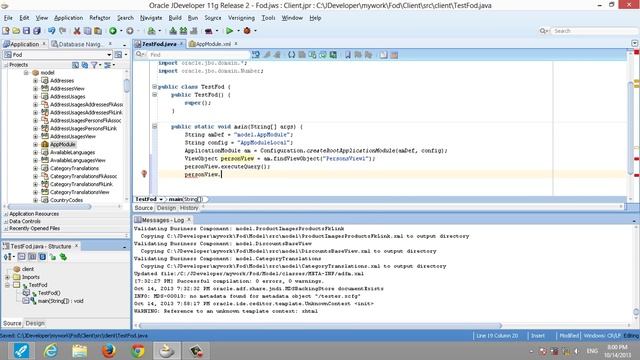Expand the Data Controls section

(x=6, y=221)
